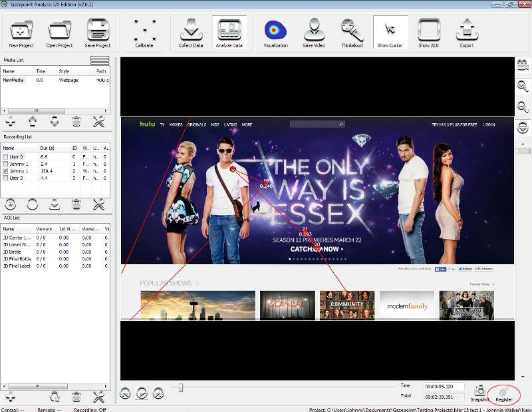Click the Total field showing 00:02:39.351
The height and width of the screenshot is (412, 532).
coord(444,397)
